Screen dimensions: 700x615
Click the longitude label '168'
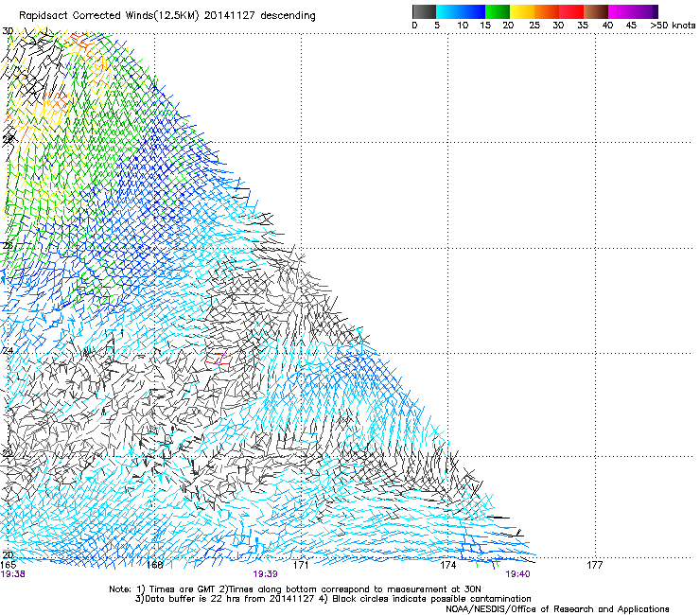click(x=154, y=565)
